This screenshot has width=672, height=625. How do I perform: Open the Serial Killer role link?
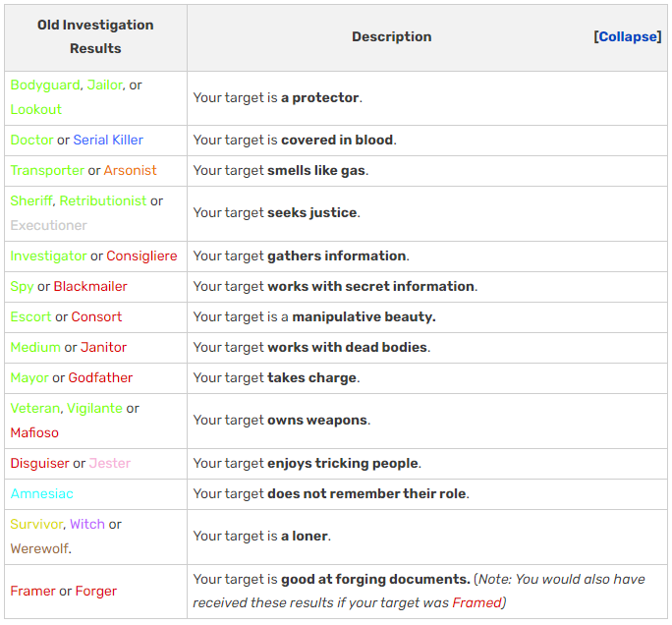coord(108,140)
